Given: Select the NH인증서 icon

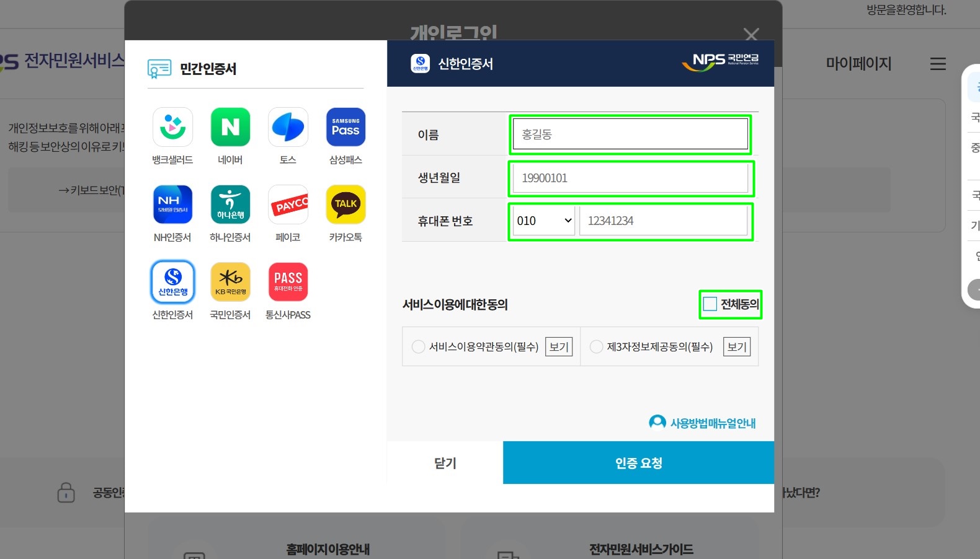Looking at the screenshot, I should coord(172,205).
